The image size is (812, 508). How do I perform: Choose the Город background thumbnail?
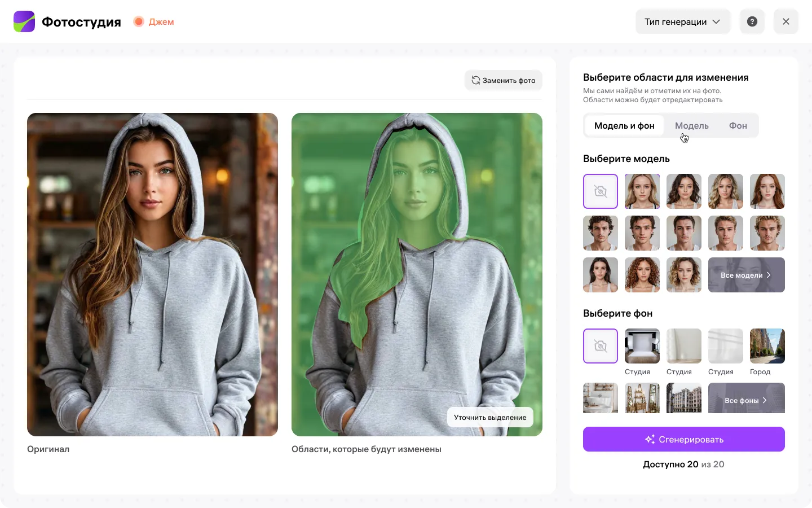(x=767, y=346)
